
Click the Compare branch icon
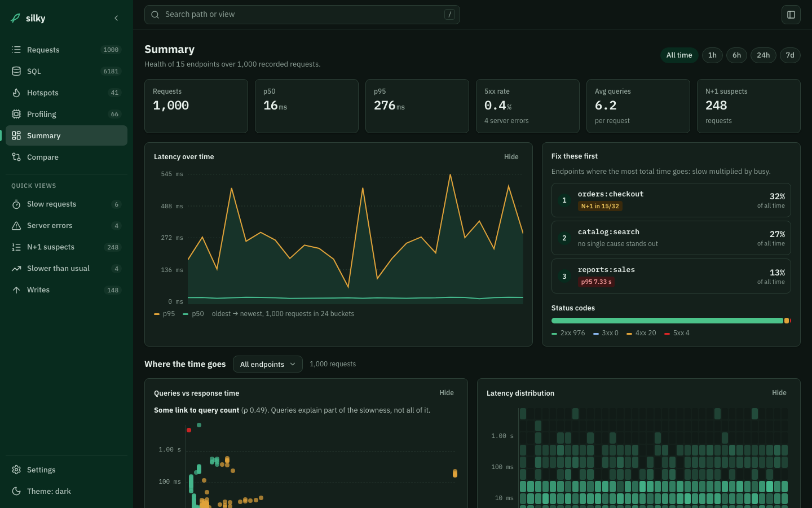pos(16,157)
